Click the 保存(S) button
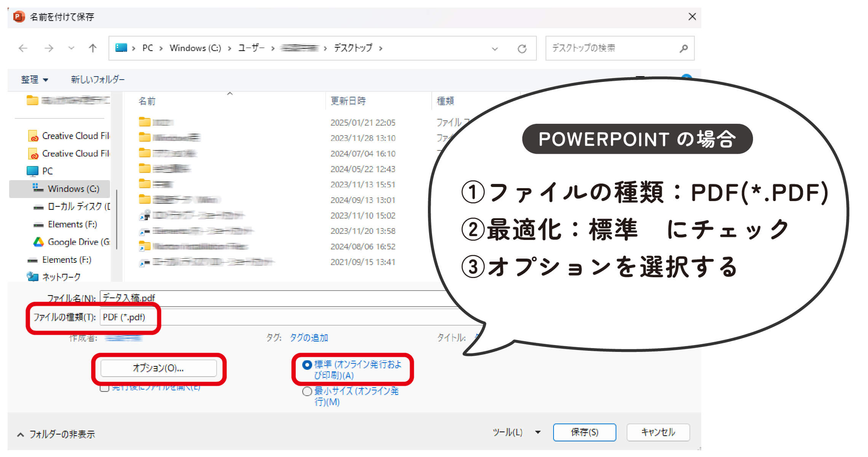 (584, 432)
